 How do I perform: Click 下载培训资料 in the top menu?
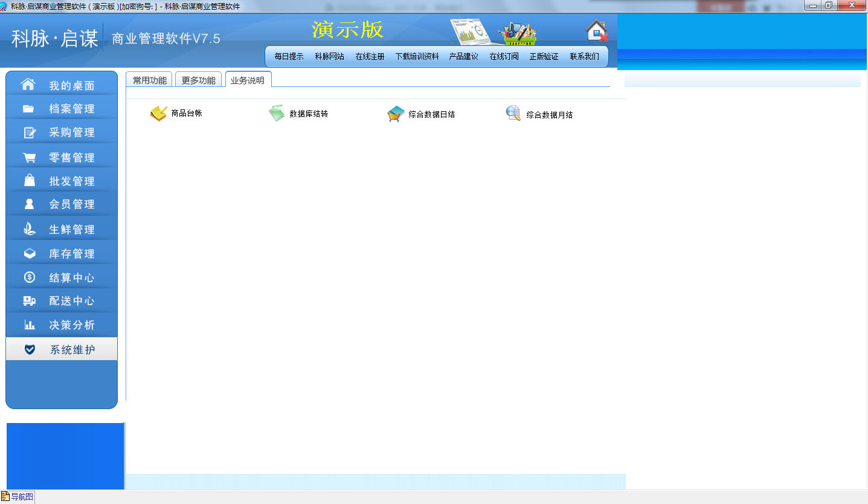[417, 56]
